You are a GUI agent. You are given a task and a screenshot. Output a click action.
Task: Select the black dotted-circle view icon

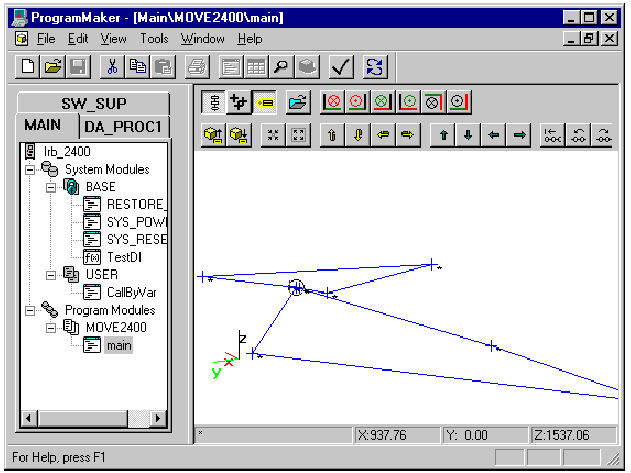point(459,103)
